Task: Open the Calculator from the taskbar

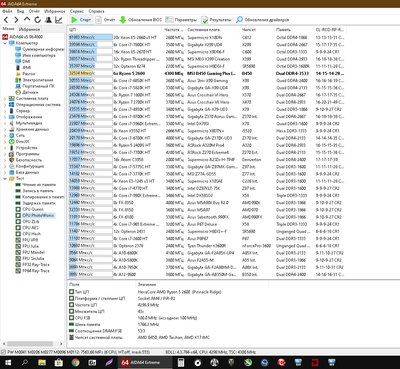Action: (x=181, y=362)
